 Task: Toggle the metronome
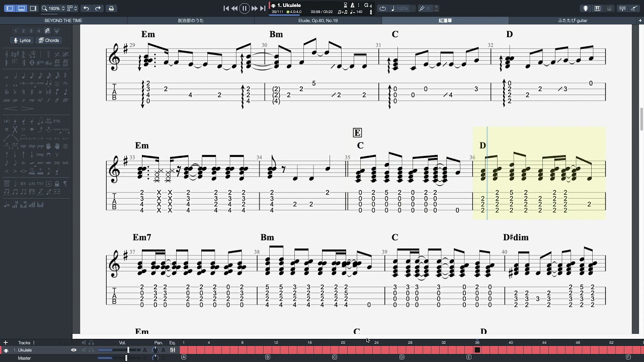[352, 5]
